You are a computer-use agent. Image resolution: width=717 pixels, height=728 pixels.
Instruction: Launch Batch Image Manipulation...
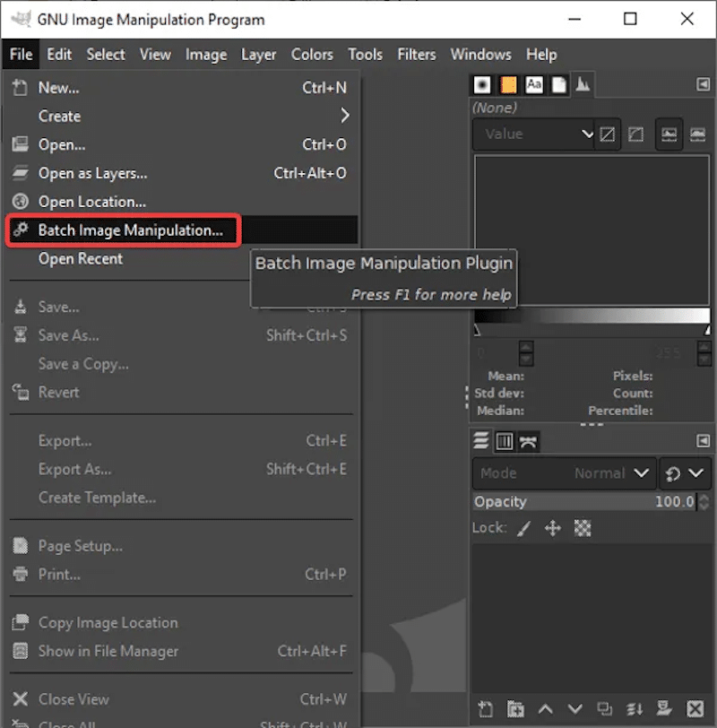tap(181, 230)
